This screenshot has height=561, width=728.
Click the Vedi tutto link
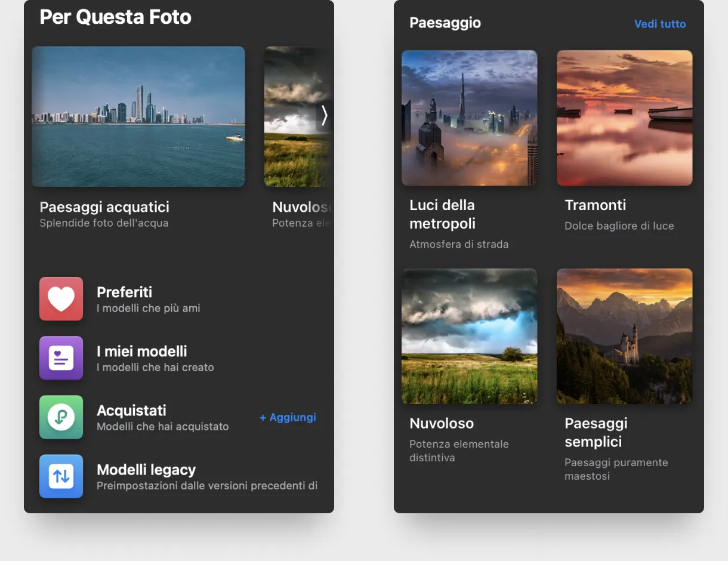coord(659,24)
